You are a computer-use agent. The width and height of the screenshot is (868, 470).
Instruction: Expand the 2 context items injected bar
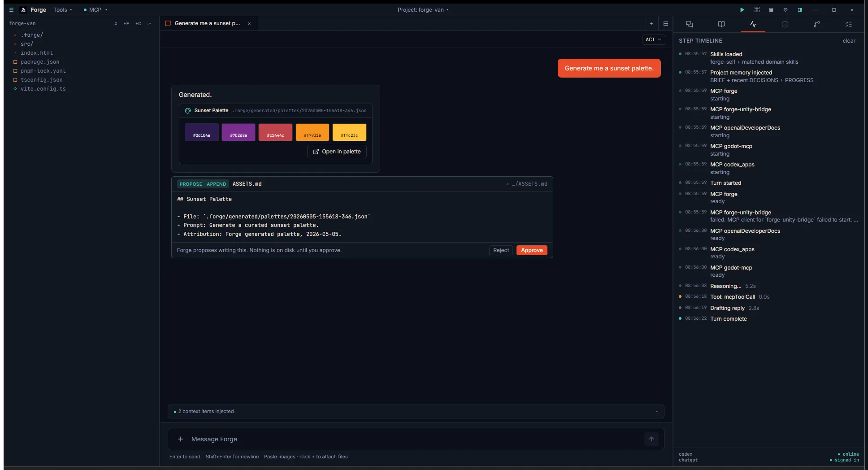coord(416,411)
